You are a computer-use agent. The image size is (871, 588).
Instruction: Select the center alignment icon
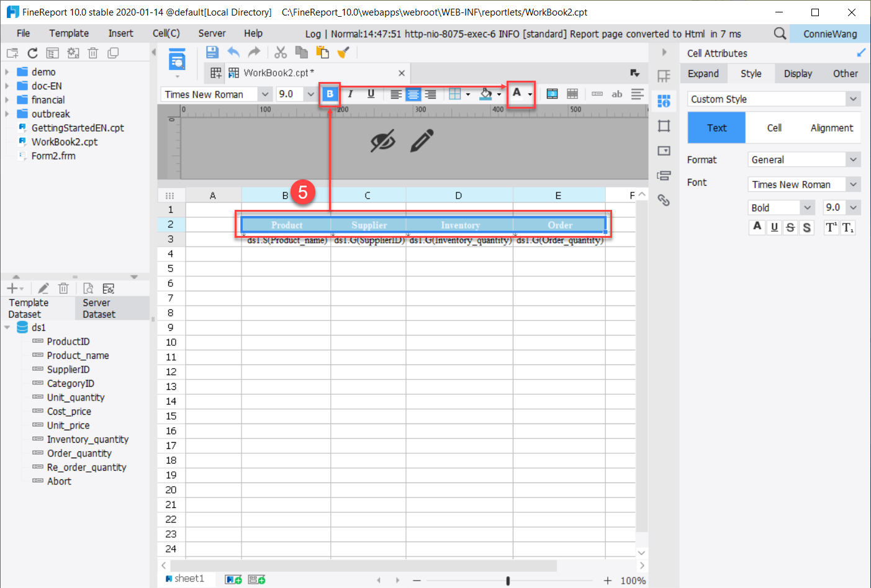[413, 94]
